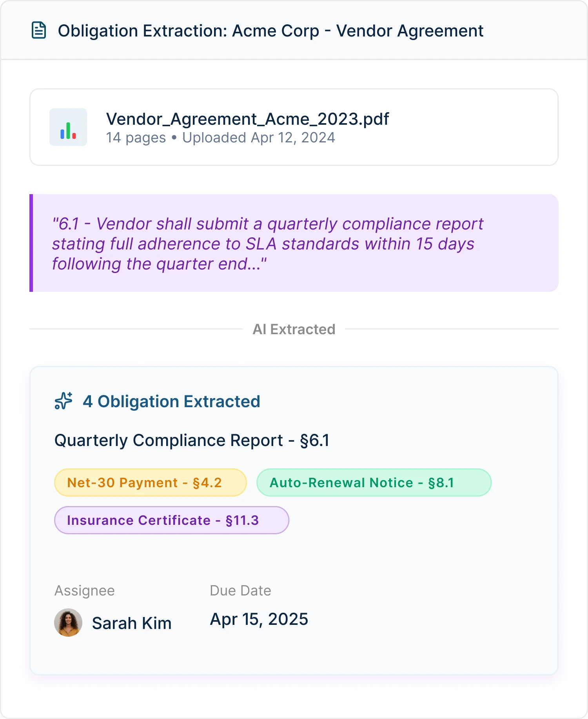Click the 4 Obligation Extracted header
588x719 pixels.
point(171,401)
